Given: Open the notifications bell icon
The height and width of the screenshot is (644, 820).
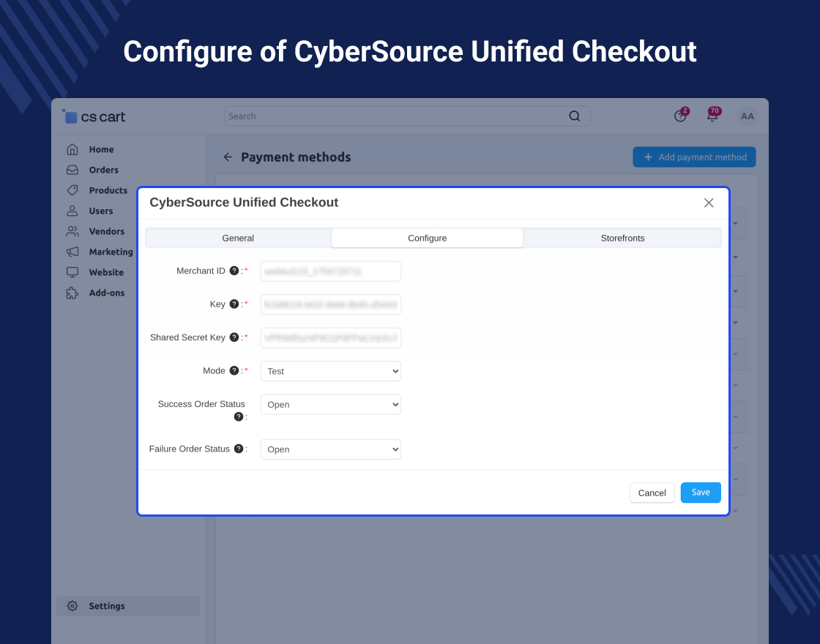Looking at the screenshot, I should 712,116.
